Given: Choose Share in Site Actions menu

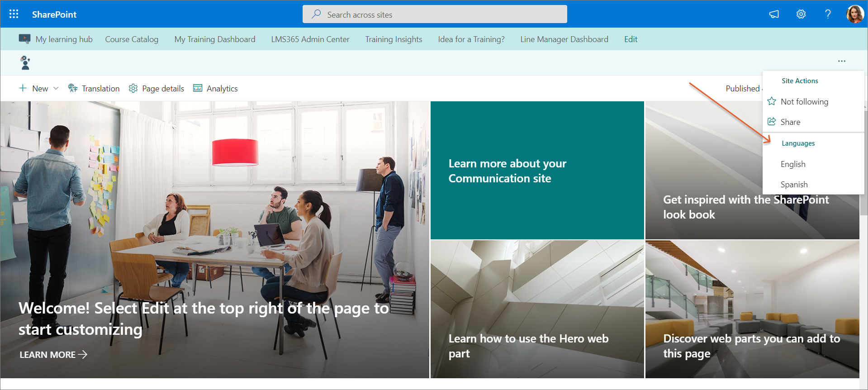Looking at the screenshot, I should point(790,122).
